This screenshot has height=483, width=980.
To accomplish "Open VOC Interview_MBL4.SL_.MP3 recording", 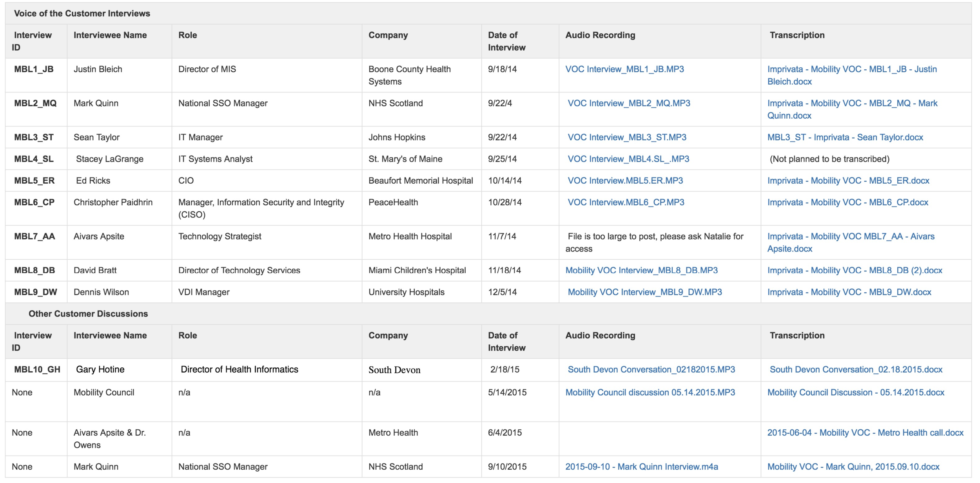I will point(628,159).
